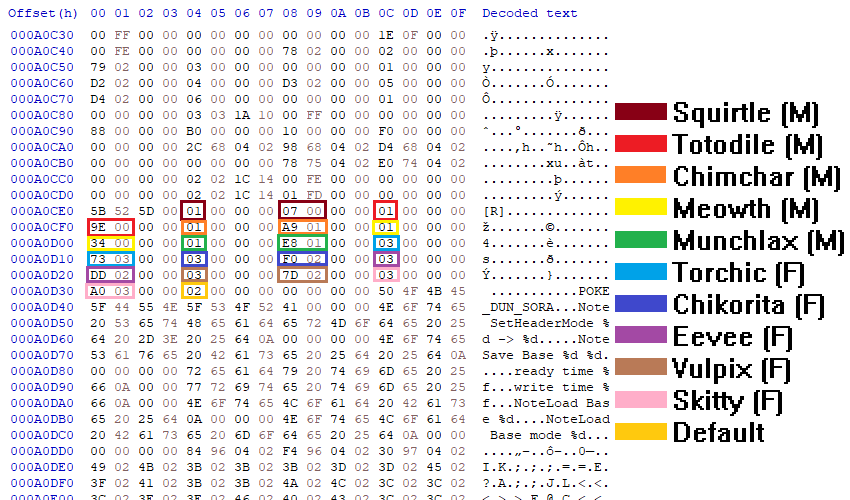Click the Offset(h) column header
The width and height of the screenshot is (850, 500).
[x=43, y=13]
